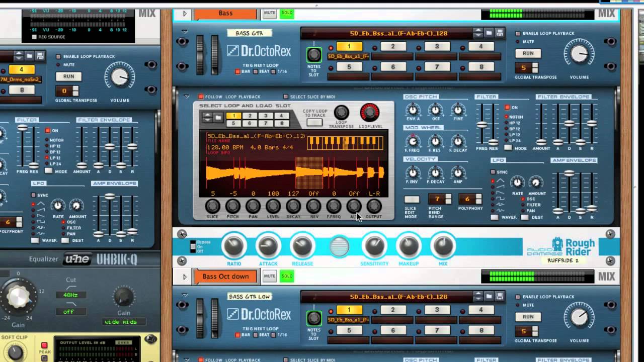Image resolution: width=644 pixels, height=362 pixels.
Task: Click the large Gain knob on the Uhbik-Q equalizer
Action: [x=18, y=297]
